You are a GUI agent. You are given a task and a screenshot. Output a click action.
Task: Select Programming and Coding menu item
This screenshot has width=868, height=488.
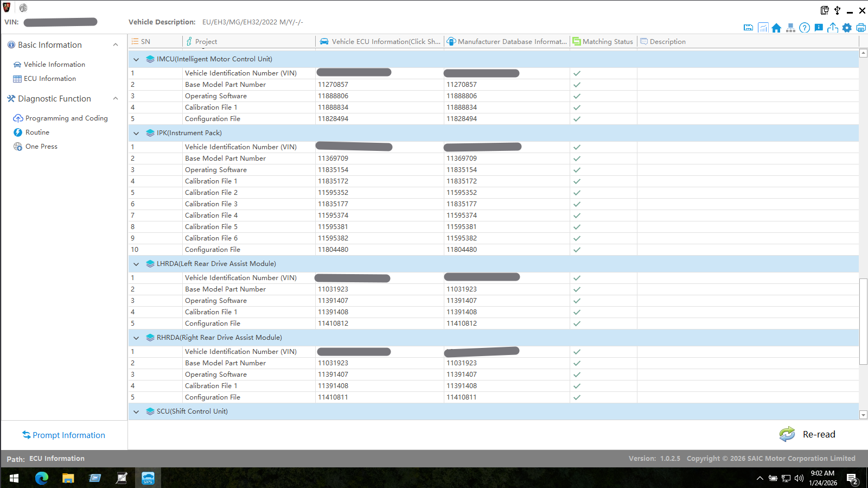pyautogui.click(x=66, y=118)
